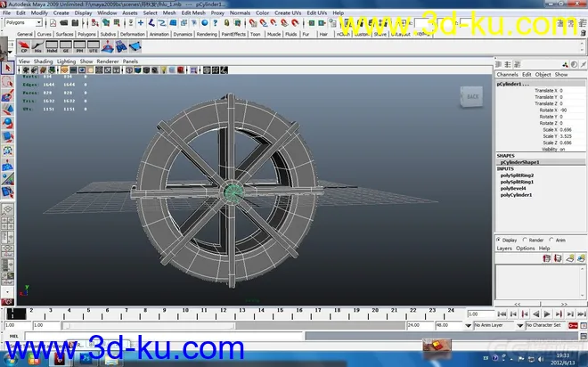Choose the Move tool in toolbox

point(7,110)
